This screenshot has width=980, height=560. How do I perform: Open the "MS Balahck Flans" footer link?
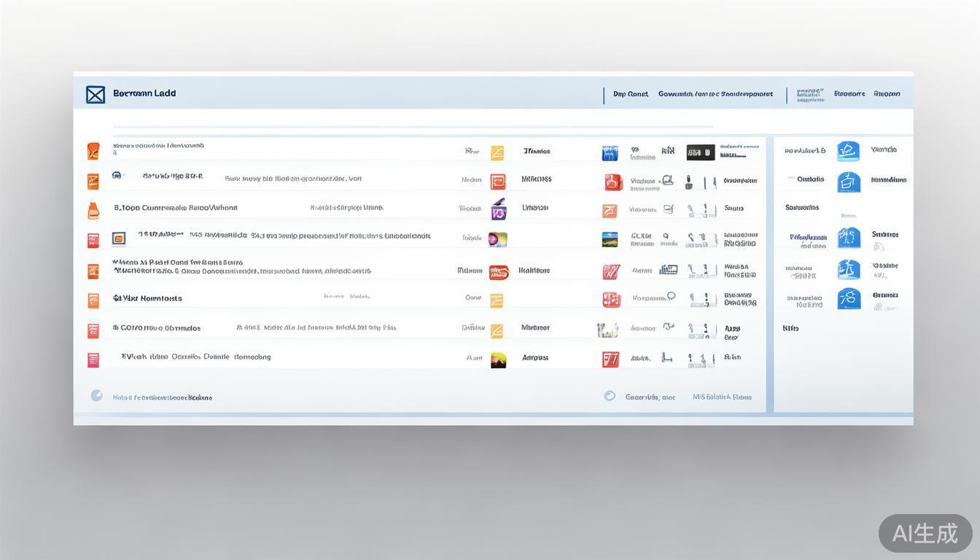[722, 397]
